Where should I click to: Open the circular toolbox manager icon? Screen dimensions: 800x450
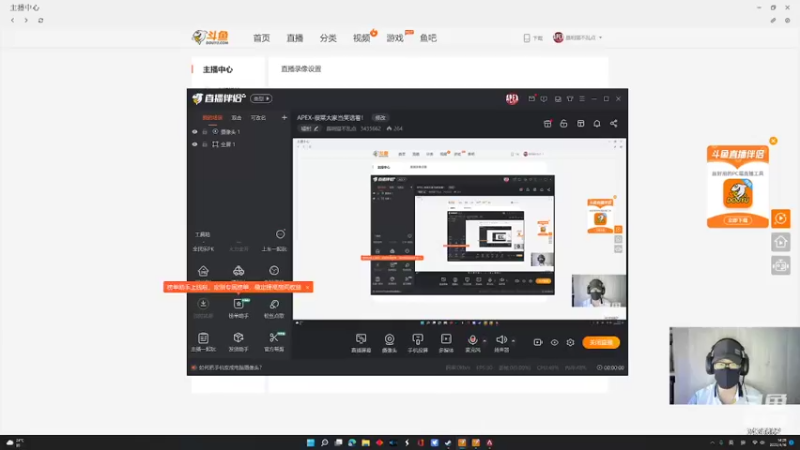(280, 234)
